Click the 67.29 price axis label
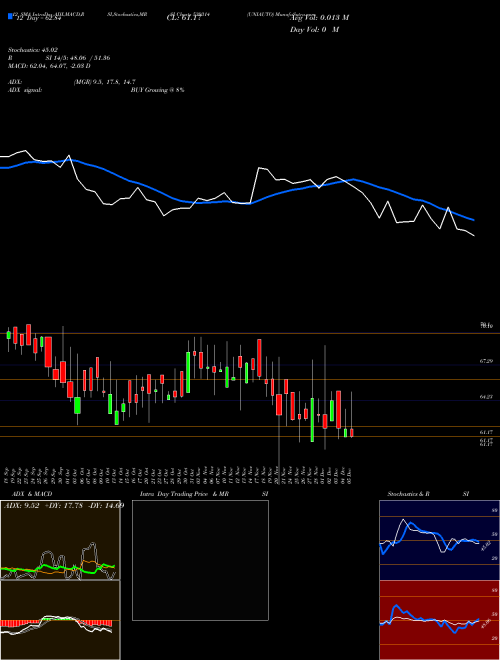Viewport: 500px width, 660px height. tap(486, 361)
